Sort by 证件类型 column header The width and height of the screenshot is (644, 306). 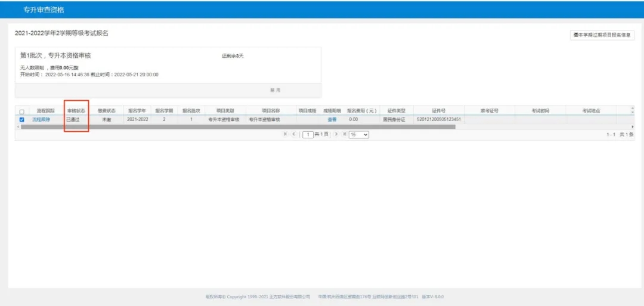(396, 111)
